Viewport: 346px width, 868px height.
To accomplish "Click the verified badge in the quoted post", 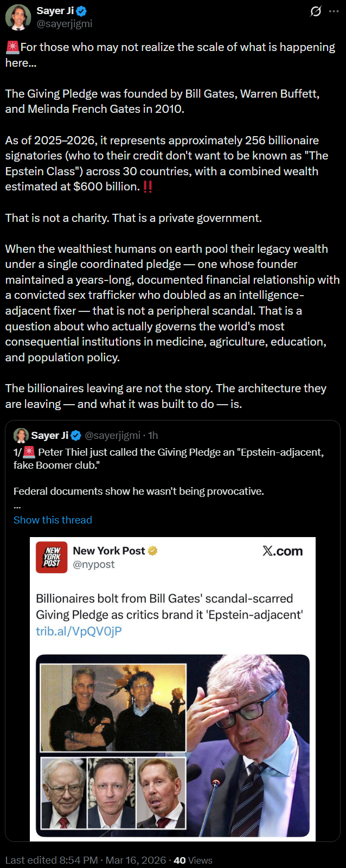I will pos(76,436).
